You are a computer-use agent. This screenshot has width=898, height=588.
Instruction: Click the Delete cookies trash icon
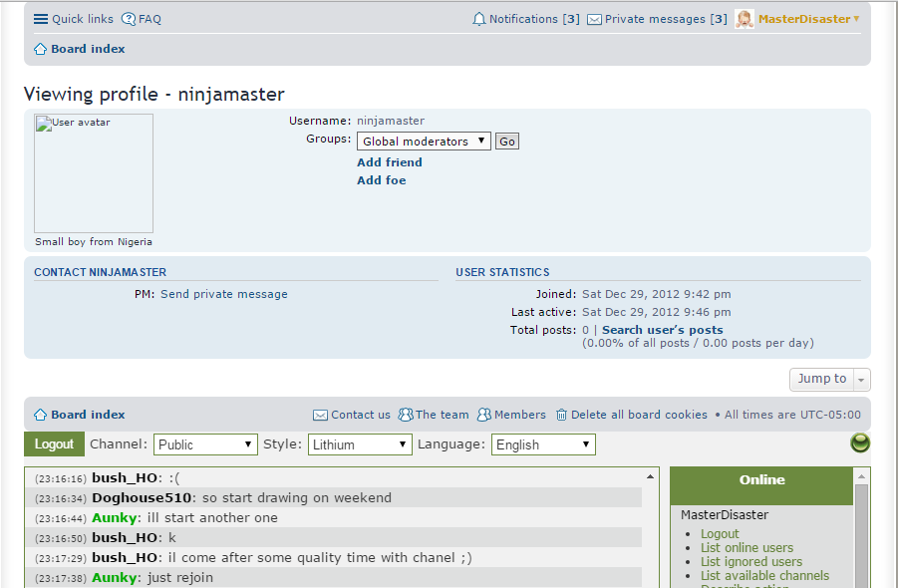click(561, 415)
